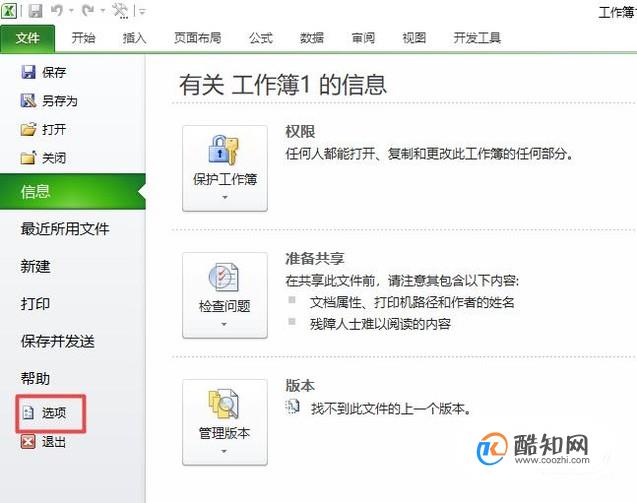Screen dimensions: 637x503
Task: Expand the 保护工作簿 dropdown arrow
Action: (225, 197)
